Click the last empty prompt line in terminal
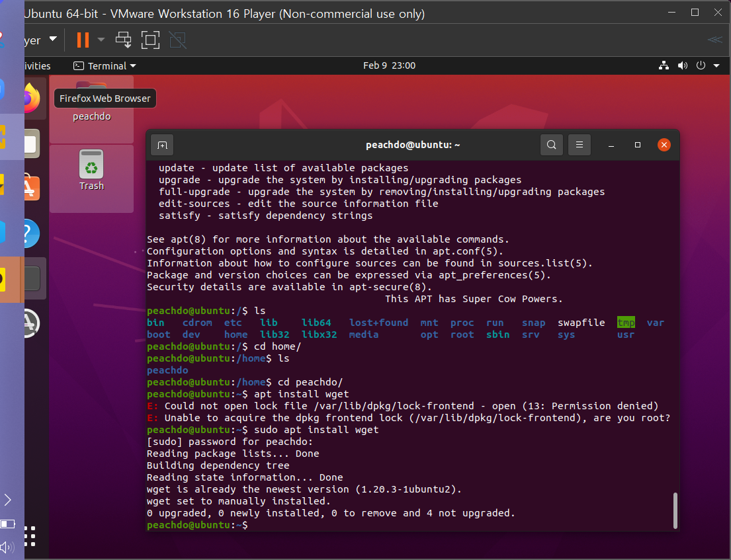This screenshot has height=560, width=731. 198,525
